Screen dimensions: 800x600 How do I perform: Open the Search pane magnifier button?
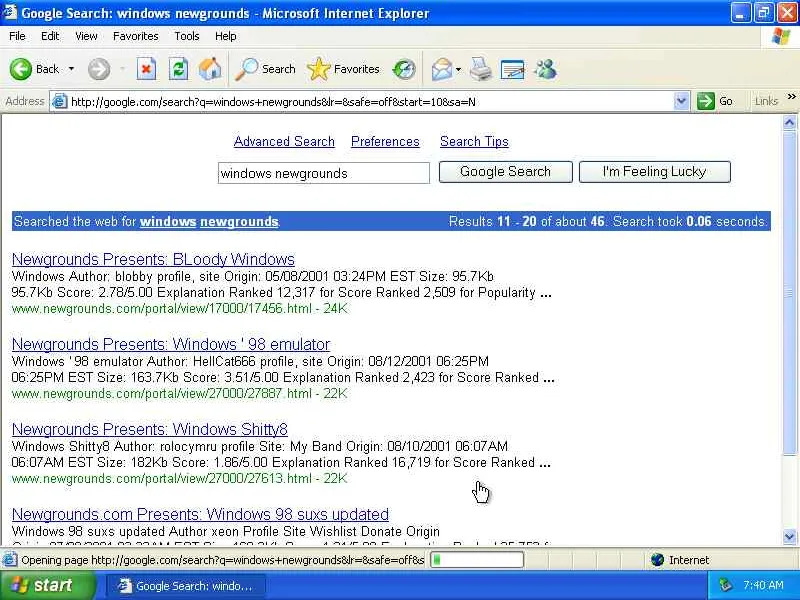tap(265, 69)
